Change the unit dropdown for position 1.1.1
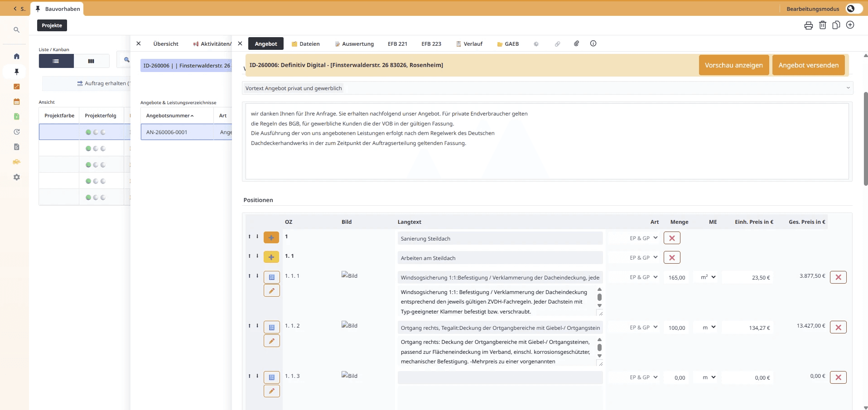 tap(707, 277)
